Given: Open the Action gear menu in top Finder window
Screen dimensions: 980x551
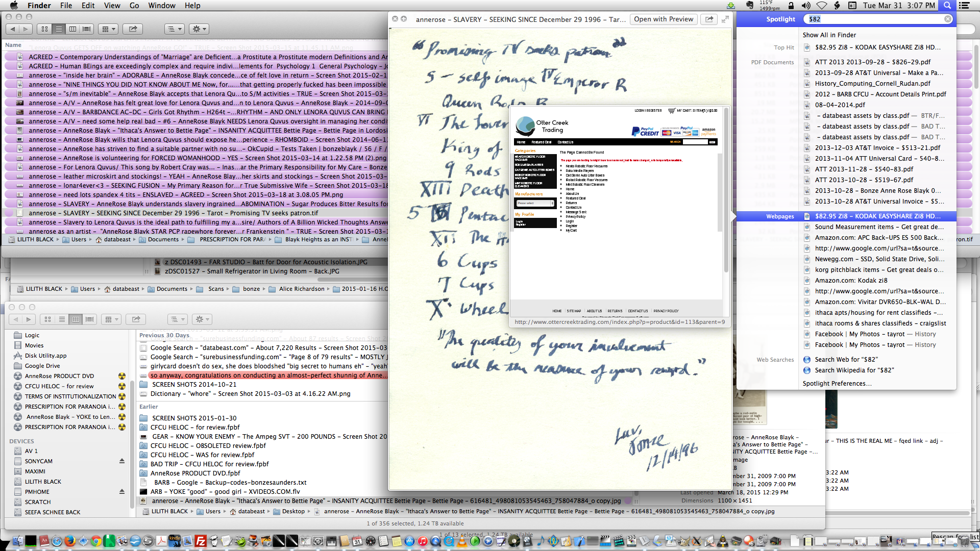Looking at the screenshot, I should point(199,29).
